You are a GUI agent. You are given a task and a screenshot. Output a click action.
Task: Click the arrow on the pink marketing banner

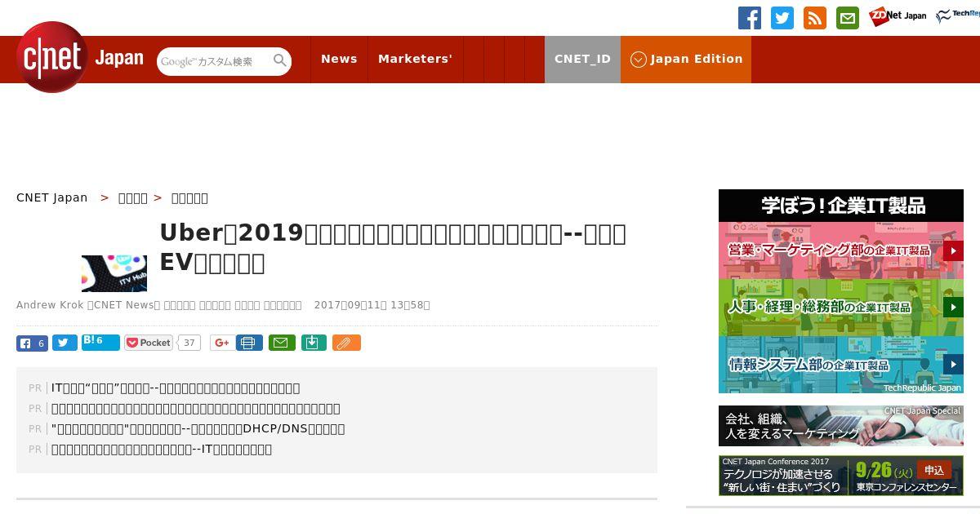coord(953,250)
